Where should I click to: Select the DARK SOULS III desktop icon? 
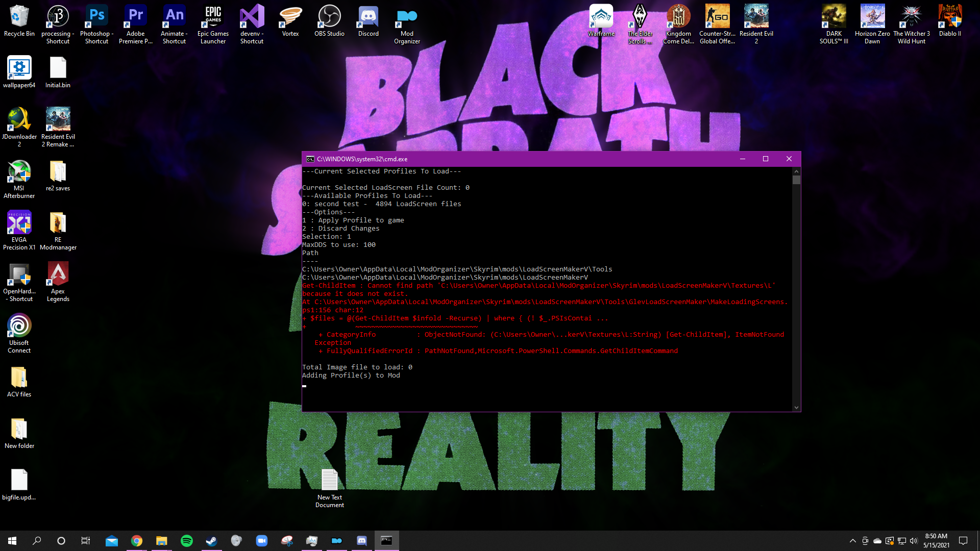click(834, 24)
